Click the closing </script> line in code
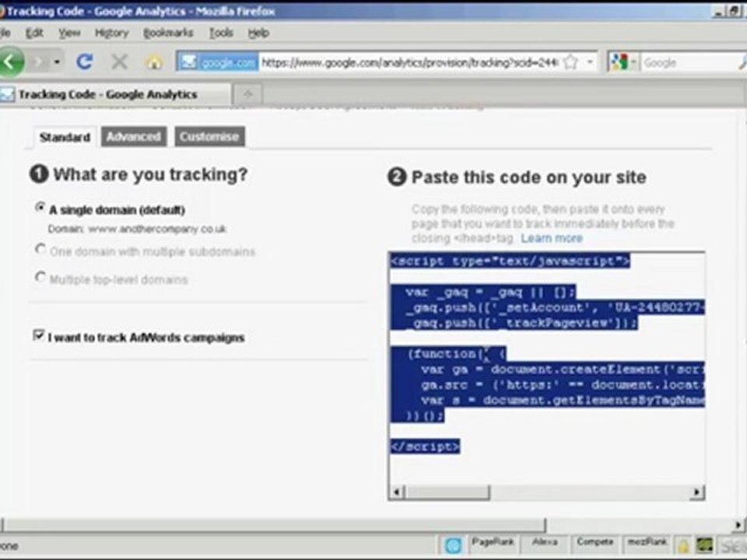Screen dimensions: 747x560 [426, 446]
